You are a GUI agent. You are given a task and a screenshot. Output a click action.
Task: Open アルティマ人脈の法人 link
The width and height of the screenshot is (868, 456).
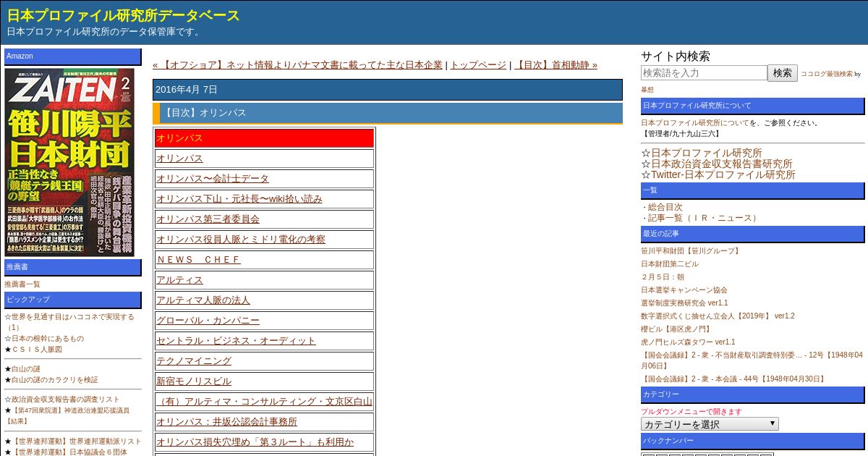click(203, 300)
